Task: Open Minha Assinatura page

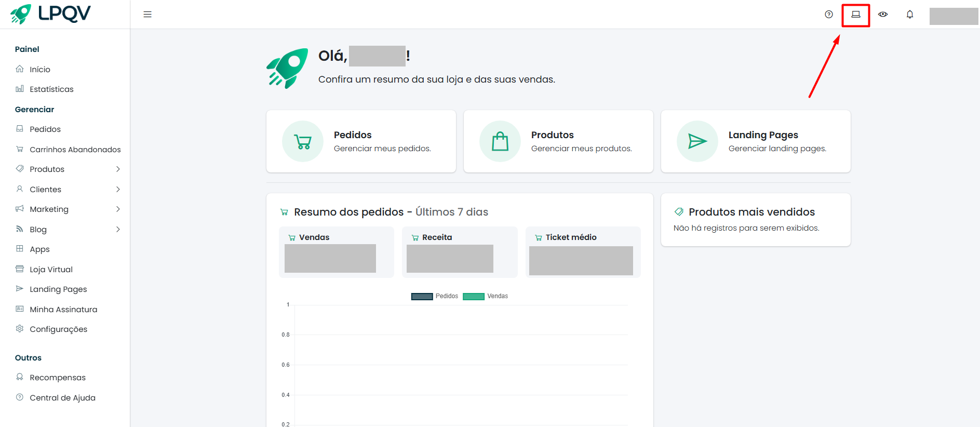Action: click(63, 310)
